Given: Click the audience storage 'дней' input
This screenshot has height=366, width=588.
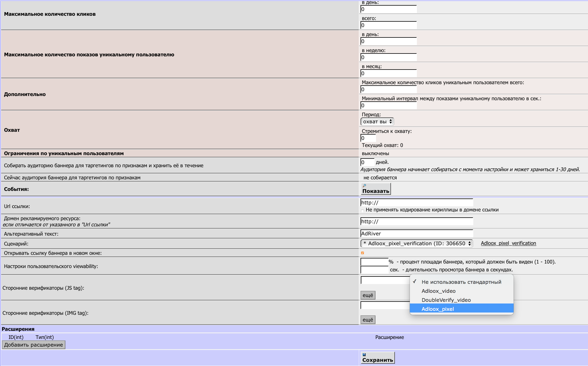Looking at the screenshot, I should 368,162.
